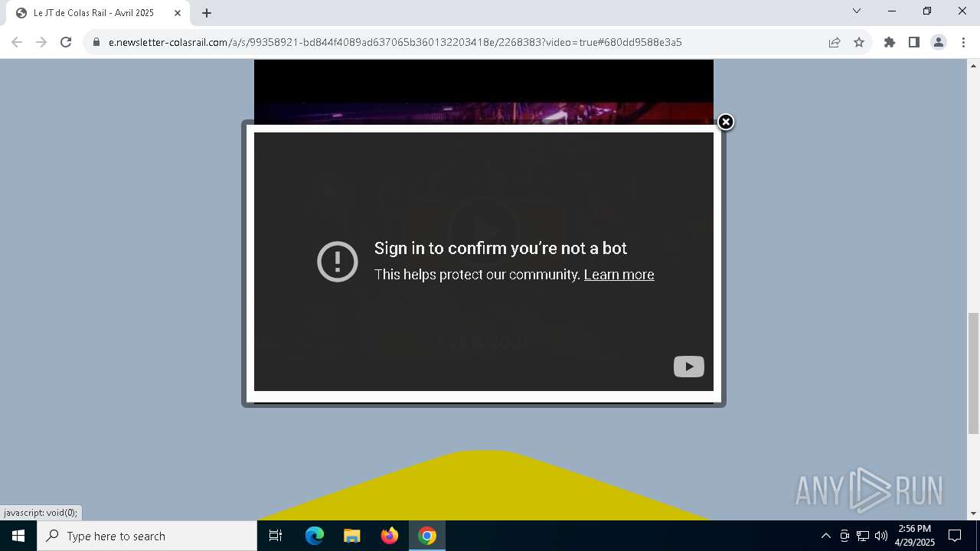
Task: Open Task View on the taskbar
Action: 276,536
